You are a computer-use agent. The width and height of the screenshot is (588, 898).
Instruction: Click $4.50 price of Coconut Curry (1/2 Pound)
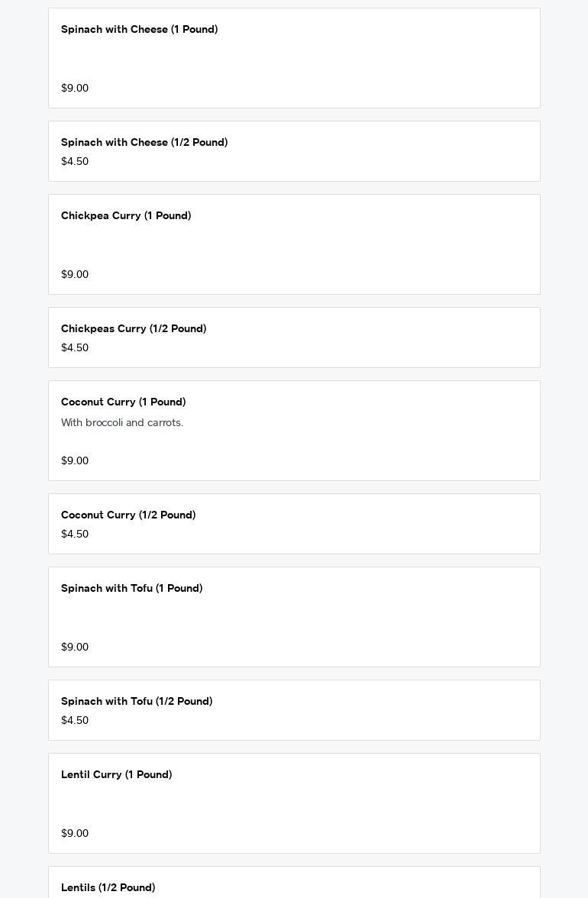point(75,535)
